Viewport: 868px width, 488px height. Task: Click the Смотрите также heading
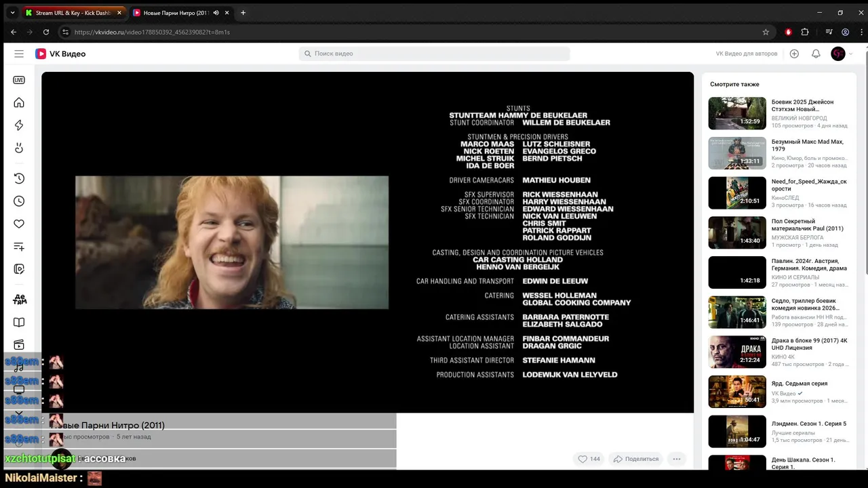(734, 85)
